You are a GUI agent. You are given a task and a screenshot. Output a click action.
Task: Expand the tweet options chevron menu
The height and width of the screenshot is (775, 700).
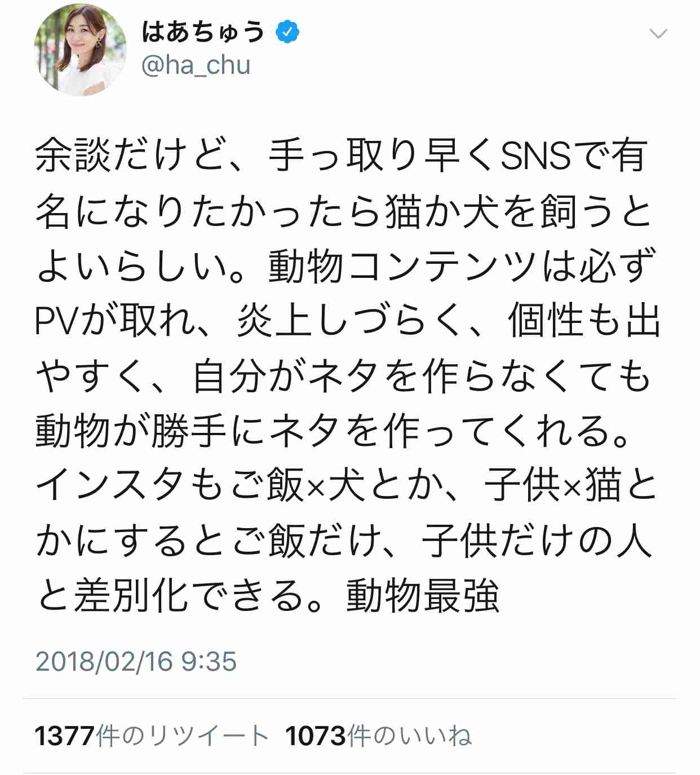(x=658, y=34)
